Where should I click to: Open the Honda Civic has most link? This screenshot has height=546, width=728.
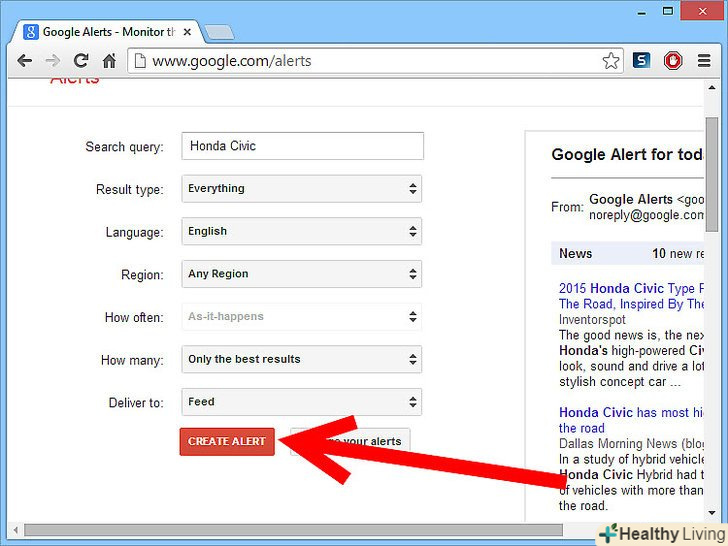click(x=631, y=420)
